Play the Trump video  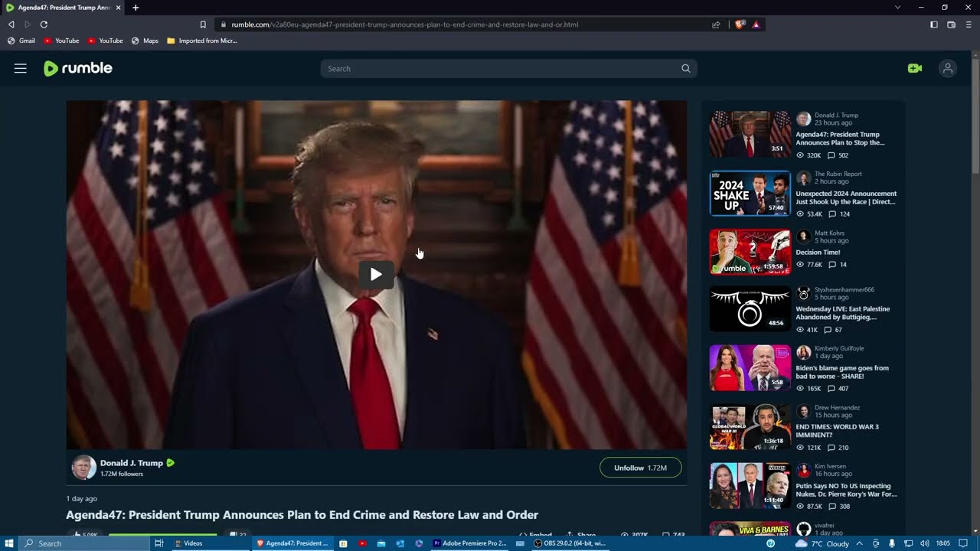pyautogui.click(x=376, y=275)
